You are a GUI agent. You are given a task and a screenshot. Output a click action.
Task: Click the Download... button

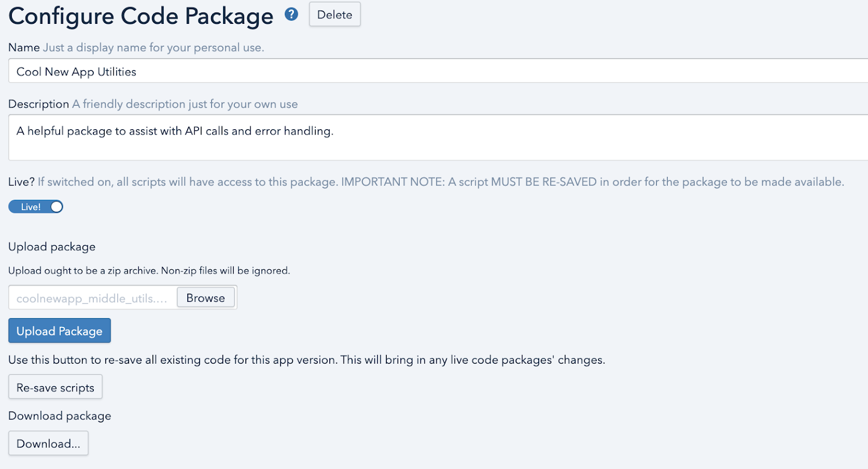(x=48, y=443)
